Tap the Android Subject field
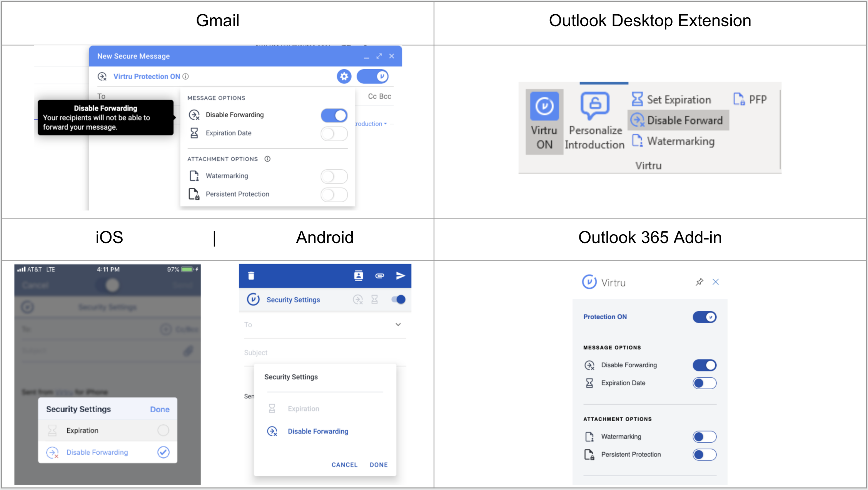This screenshot has height=490, width=868. click(x=325, y=353)
